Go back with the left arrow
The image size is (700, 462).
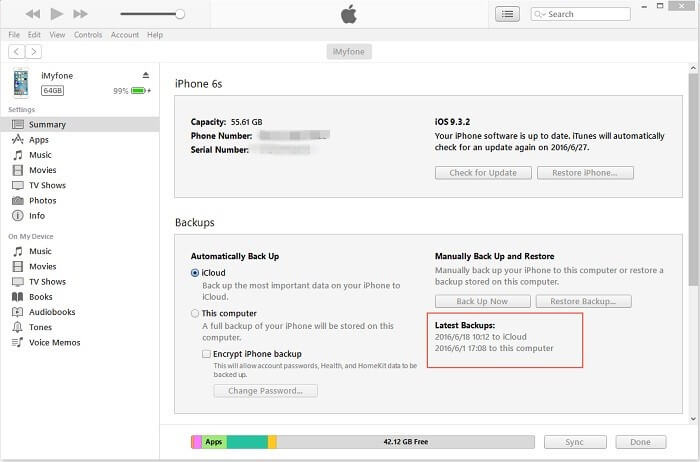tap(17, 52)
